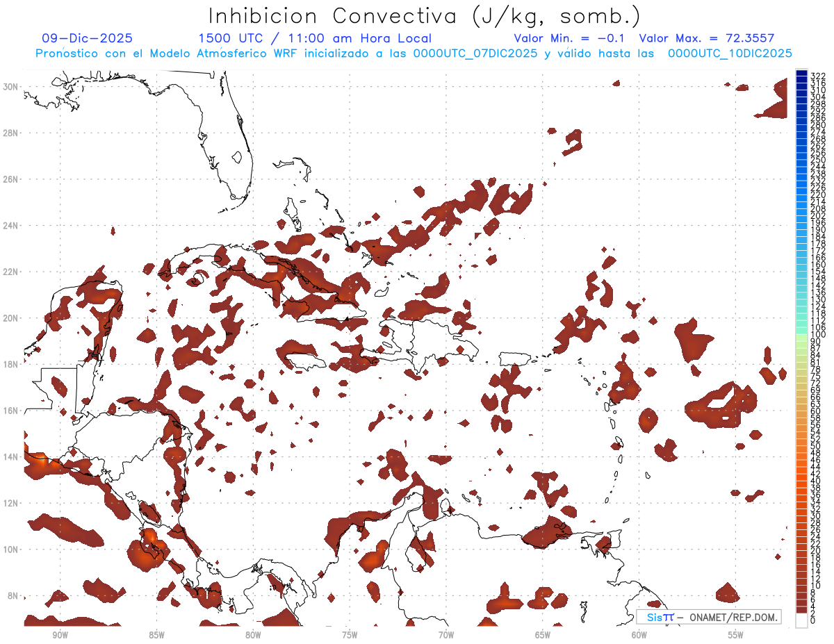Click the "70W" longitude label
Image resolution: width=834 pixels, height=644 pixels.
(446, 635)
